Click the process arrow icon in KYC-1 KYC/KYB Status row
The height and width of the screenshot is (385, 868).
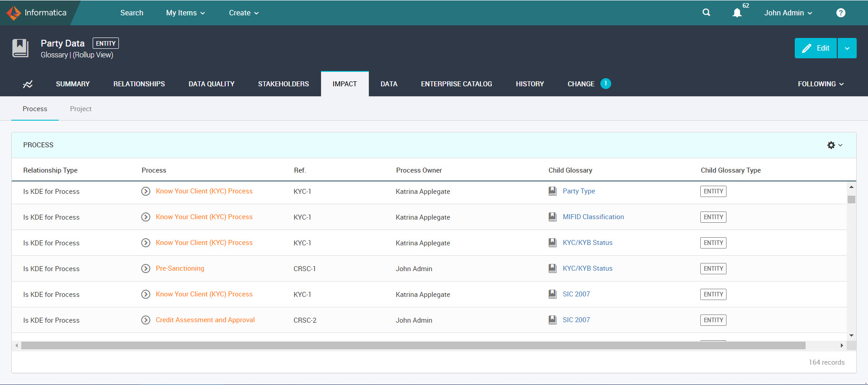coord(146,243)
